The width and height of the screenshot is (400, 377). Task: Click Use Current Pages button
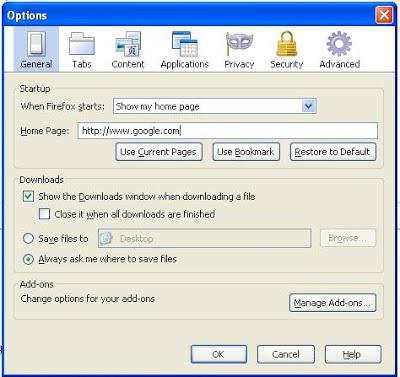tap(159, 152)
